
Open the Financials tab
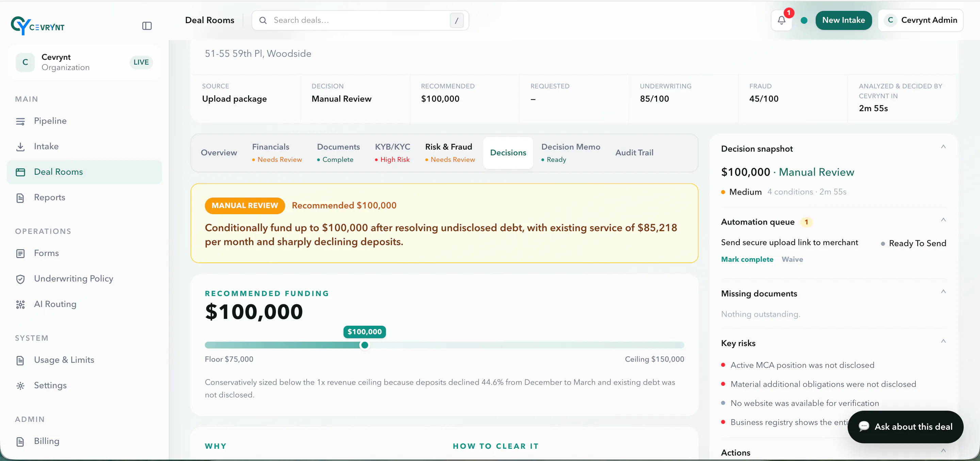pos(277,153)
